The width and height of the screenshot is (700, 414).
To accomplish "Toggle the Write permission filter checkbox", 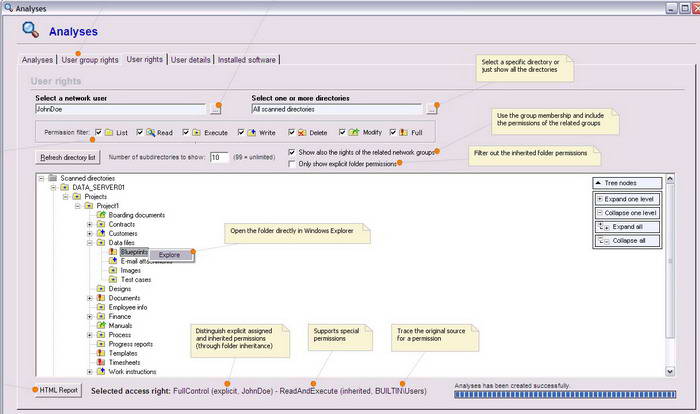I will (x=241, y=132).
